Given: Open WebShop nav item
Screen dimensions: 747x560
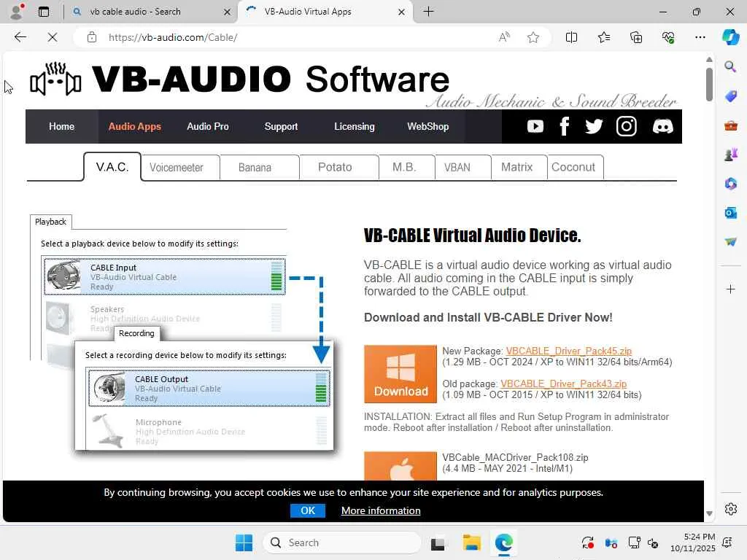Looking at the screenshot, I should [x=427, y=126].
